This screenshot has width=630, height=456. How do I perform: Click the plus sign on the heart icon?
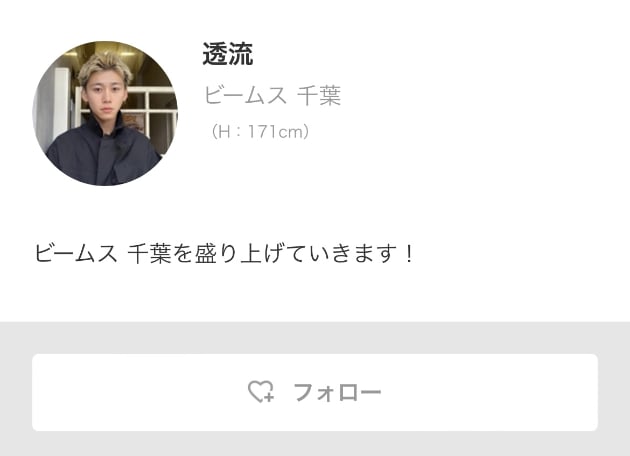coord(269,397)
